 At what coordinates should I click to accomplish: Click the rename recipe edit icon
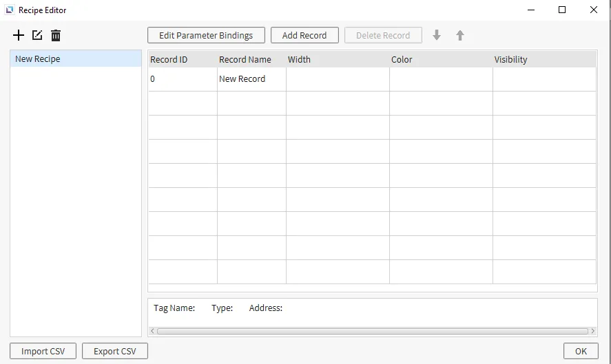pos(37,35)
